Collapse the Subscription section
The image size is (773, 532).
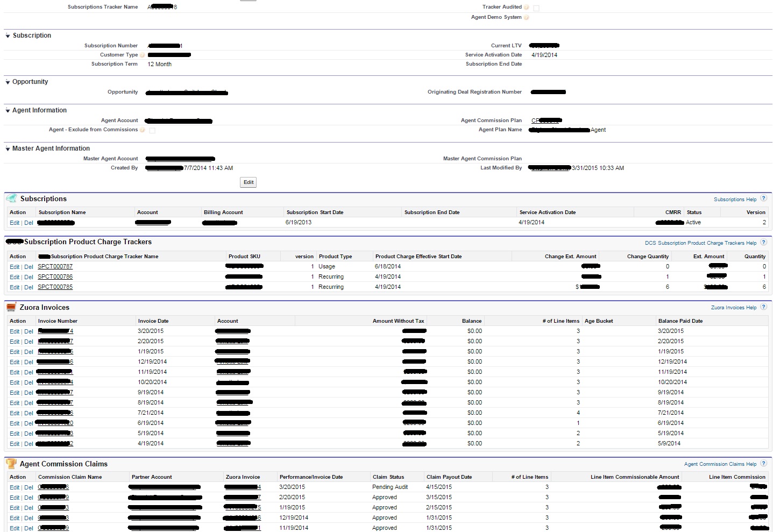pyautogui.click(x=8, y=36)
